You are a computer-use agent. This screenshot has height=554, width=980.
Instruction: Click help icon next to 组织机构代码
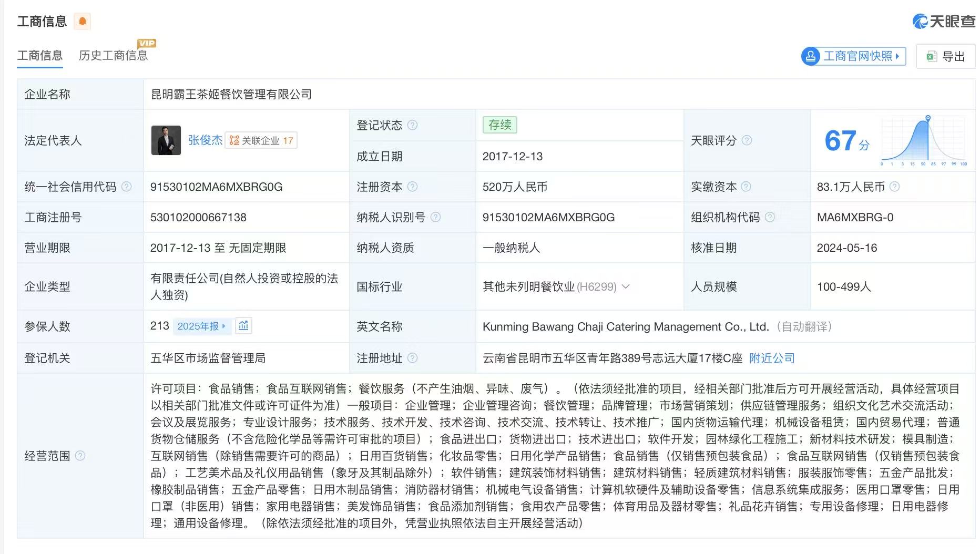click(770, 217)
